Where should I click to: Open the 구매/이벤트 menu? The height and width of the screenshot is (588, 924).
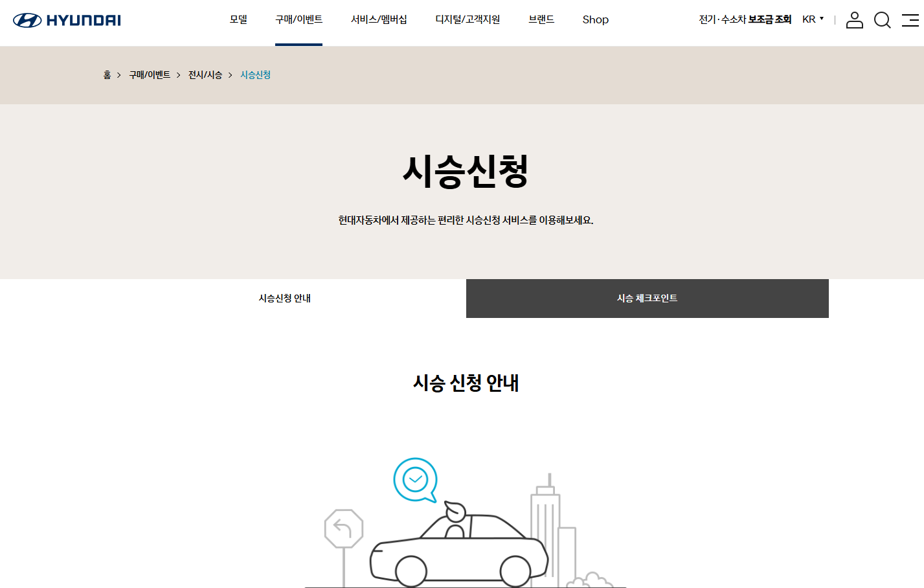[299, 19]
